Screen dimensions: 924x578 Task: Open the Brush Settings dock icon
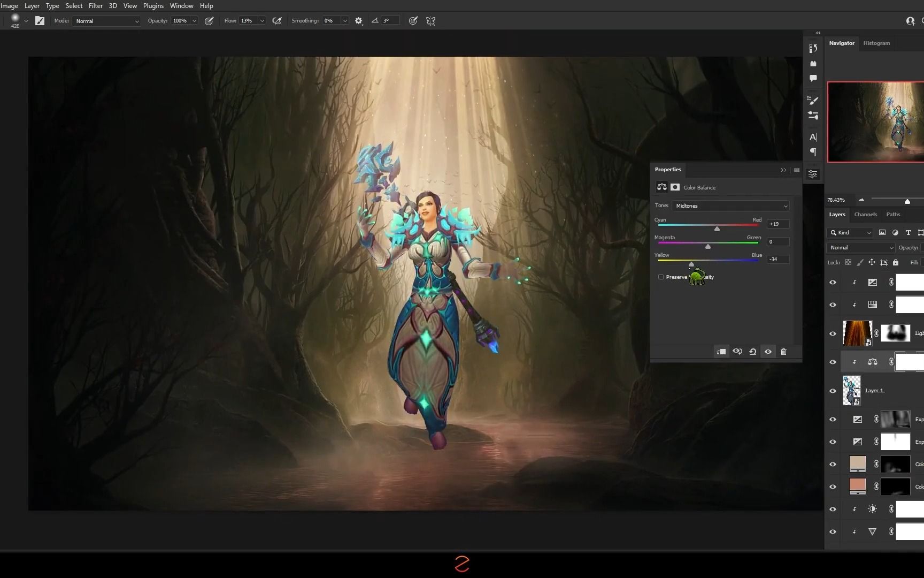813,115
